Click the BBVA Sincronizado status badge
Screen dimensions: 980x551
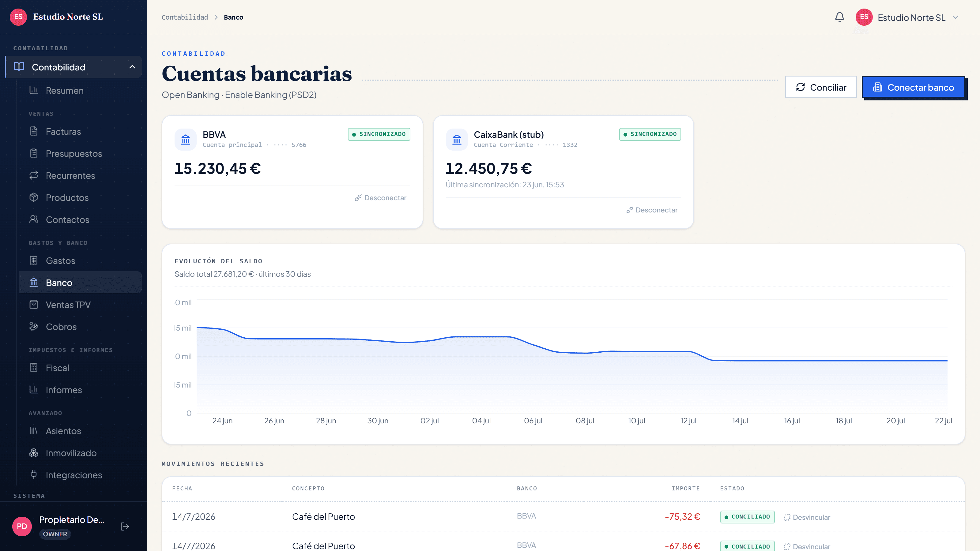(379, 134)
